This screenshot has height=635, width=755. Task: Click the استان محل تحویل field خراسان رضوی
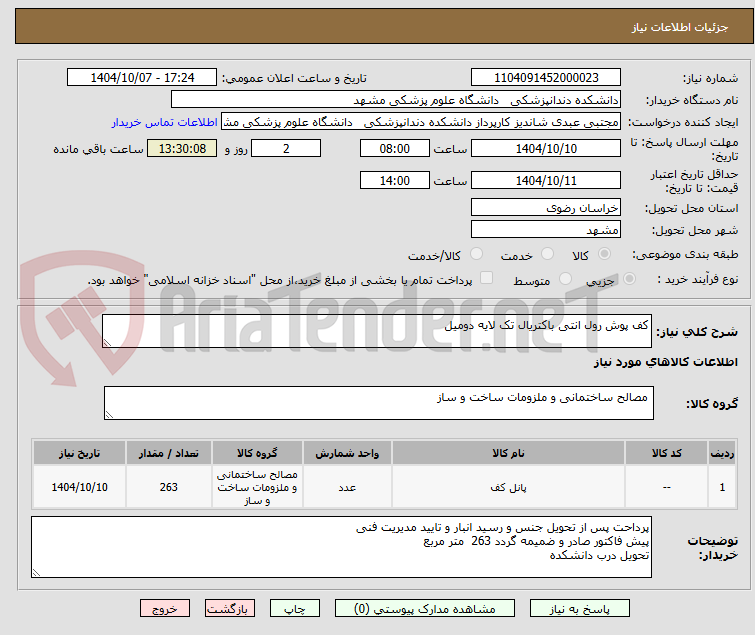[546, 207]
